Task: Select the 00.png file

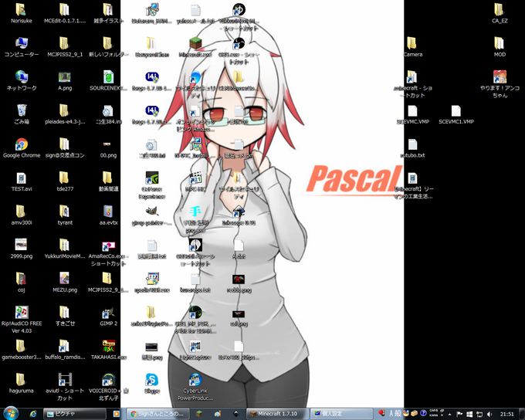Action: pyautogui.click(x=108, y=148)
